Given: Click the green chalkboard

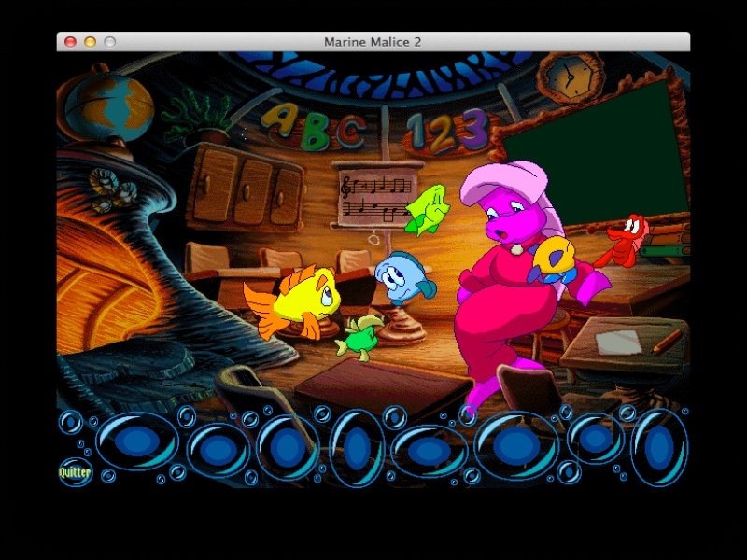Looking at the screenshot, I should point(598,149).
